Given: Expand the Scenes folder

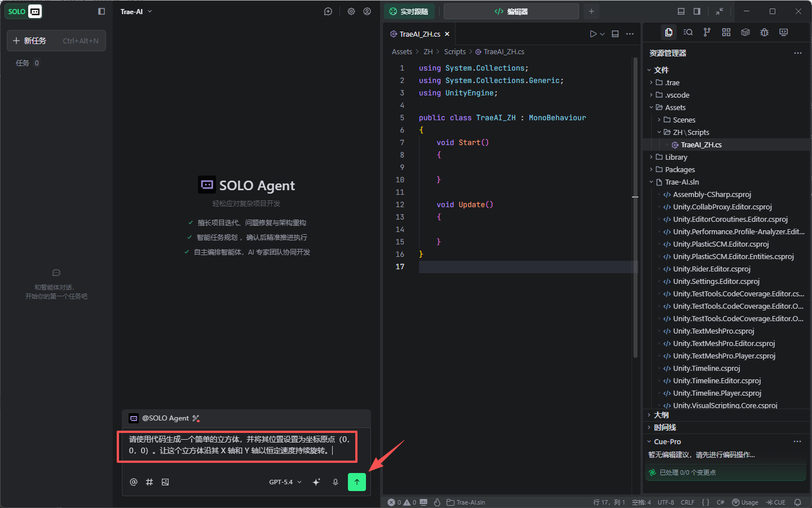Looking at the screenshot, I should (x=660, y=120).
